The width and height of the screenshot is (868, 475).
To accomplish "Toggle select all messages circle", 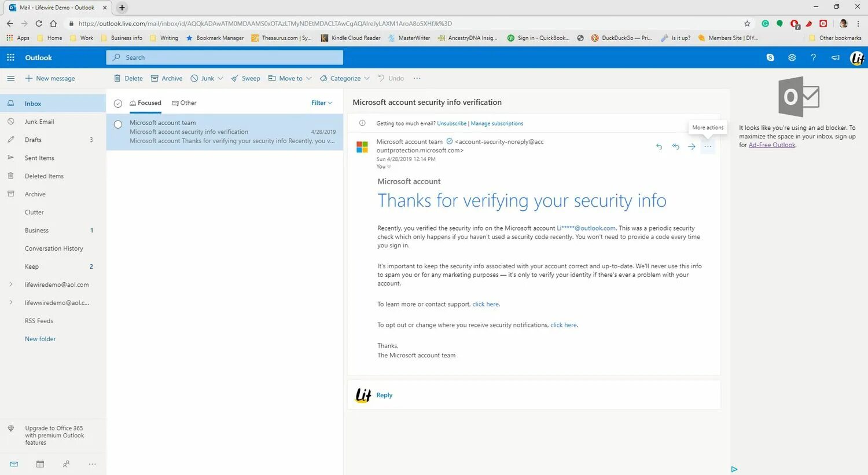I will [118, 103].
